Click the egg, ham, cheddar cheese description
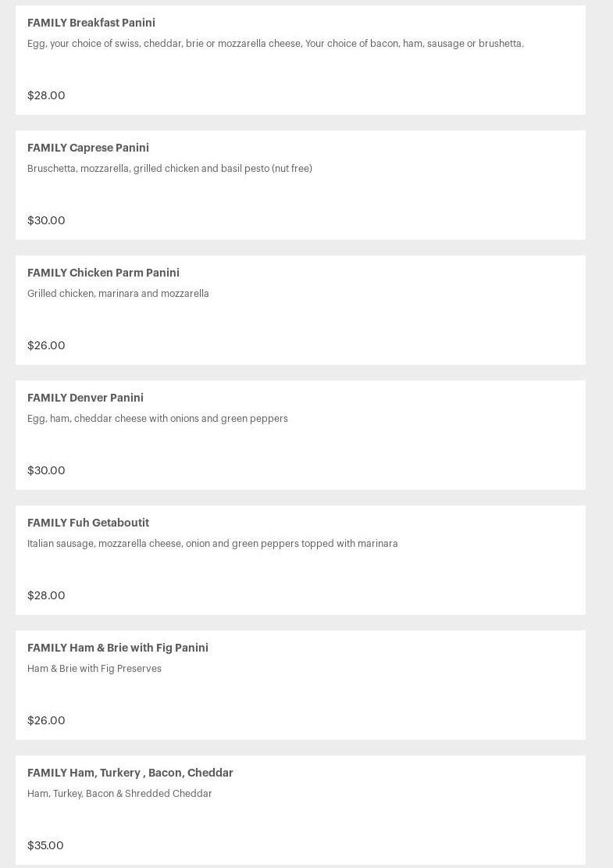The image size is (613, 868). [x=158, y=419]
